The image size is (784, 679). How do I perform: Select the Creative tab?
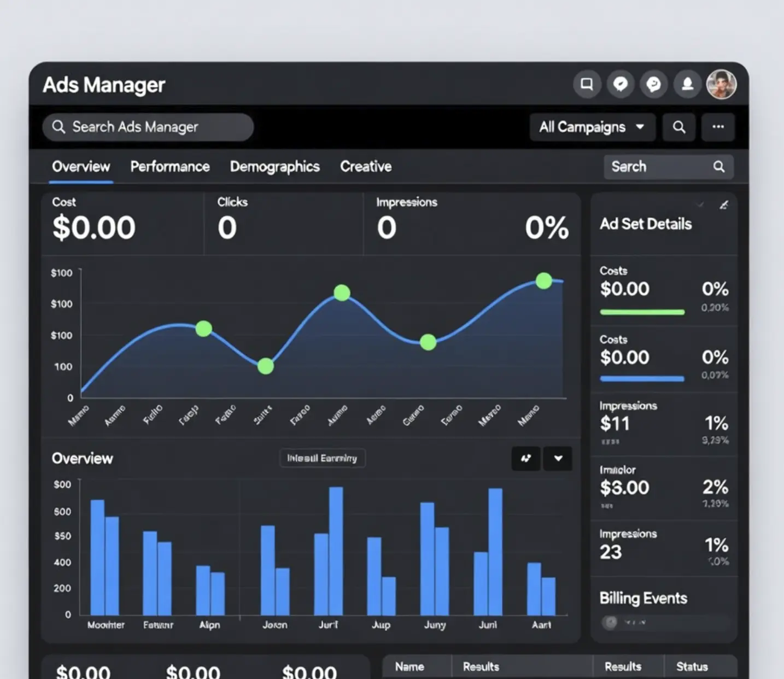point(366,166)
